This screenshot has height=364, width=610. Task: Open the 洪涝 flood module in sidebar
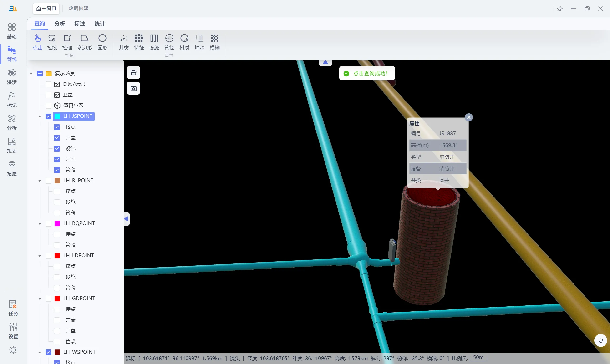pyautogui.click(x=12, y=77)
